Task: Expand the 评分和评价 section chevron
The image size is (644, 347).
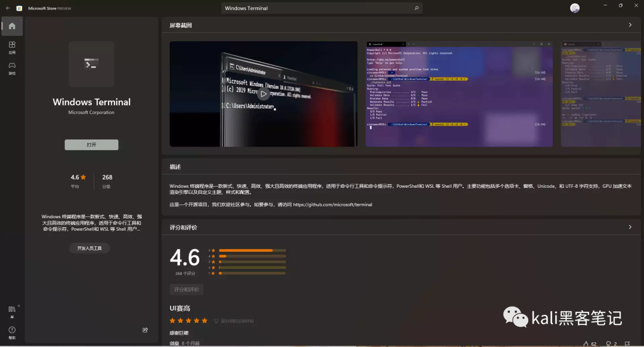Action: [630, 227]
